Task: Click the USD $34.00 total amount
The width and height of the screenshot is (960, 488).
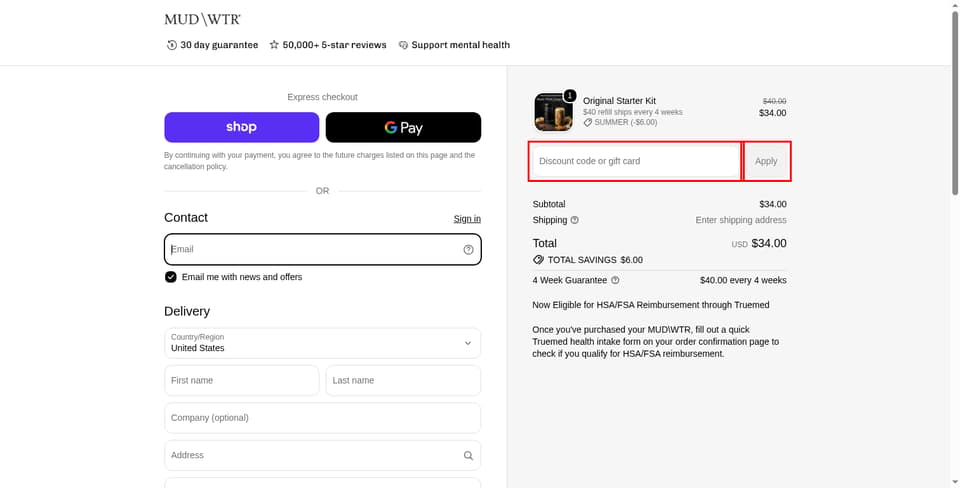Action: tap(759, 243)
